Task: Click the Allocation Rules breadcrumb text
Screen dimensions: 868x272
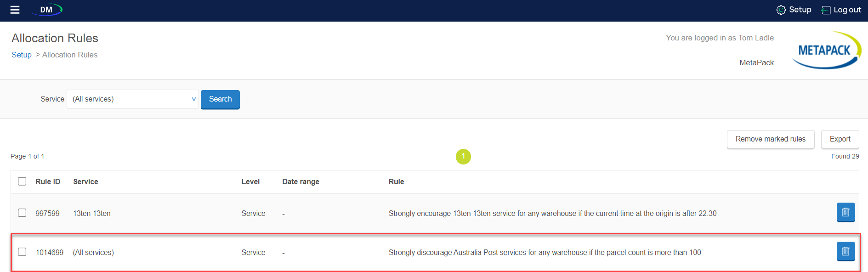Action: coord(70,55)
